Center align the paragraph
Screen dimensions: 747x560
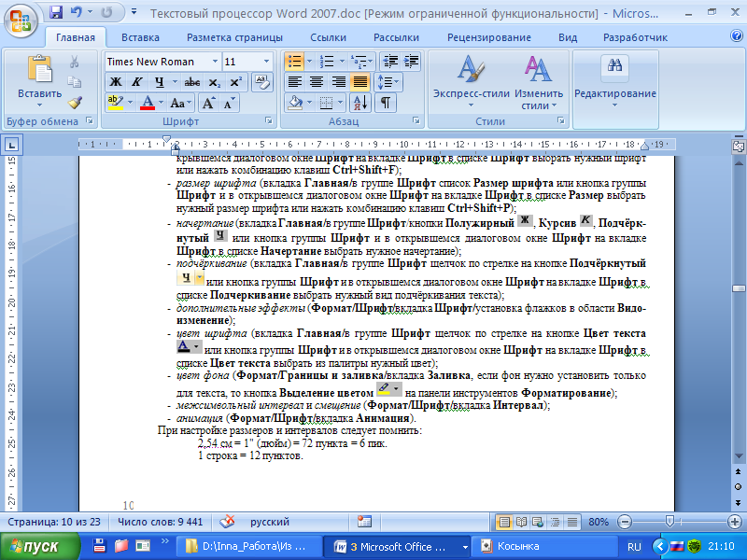coord(317,82)
